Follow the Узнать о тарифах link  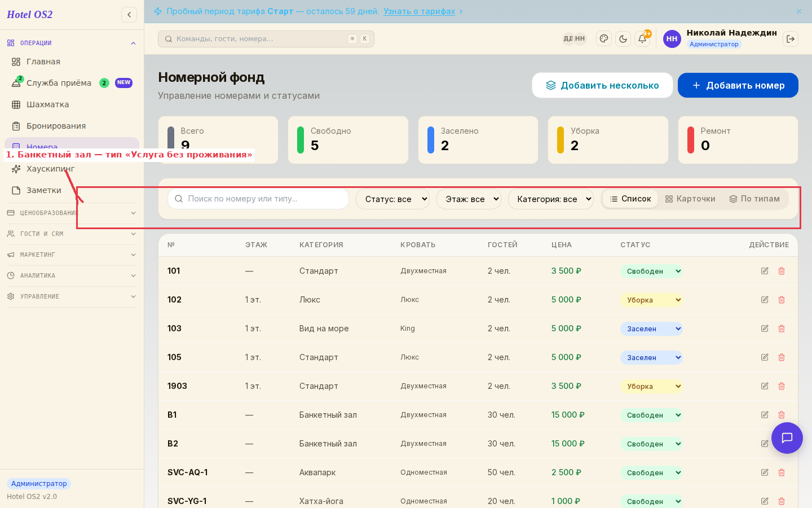[x=419, y=11]
